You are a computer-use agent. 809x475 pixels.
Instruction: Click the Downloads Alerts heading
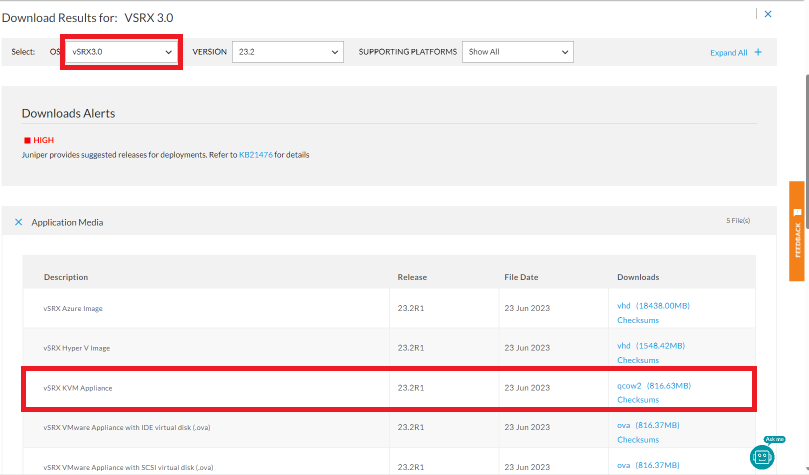click(68, 113)
